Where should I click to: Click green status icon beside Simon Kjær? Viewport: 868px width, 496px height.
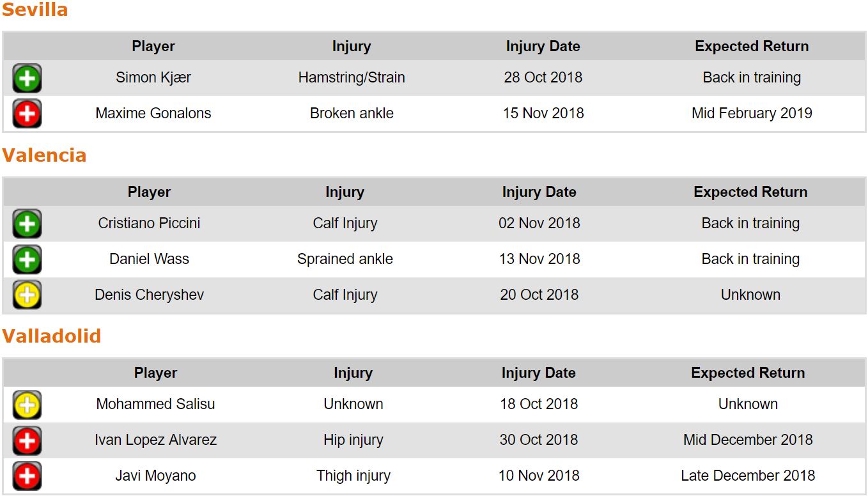pos(27,79)
